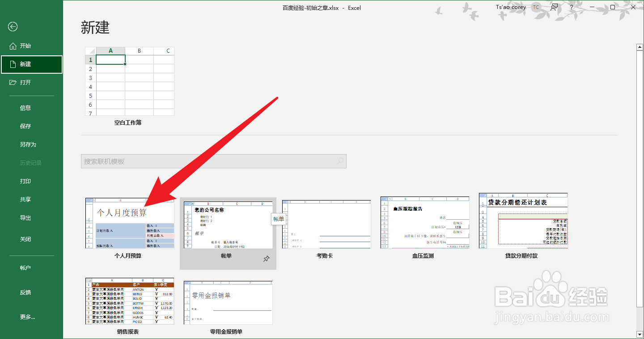Image resolution: width=644 pixels, height=339 pixels.
Task: Choose the 考勤卡 template thumbnail
Action: 326,224
